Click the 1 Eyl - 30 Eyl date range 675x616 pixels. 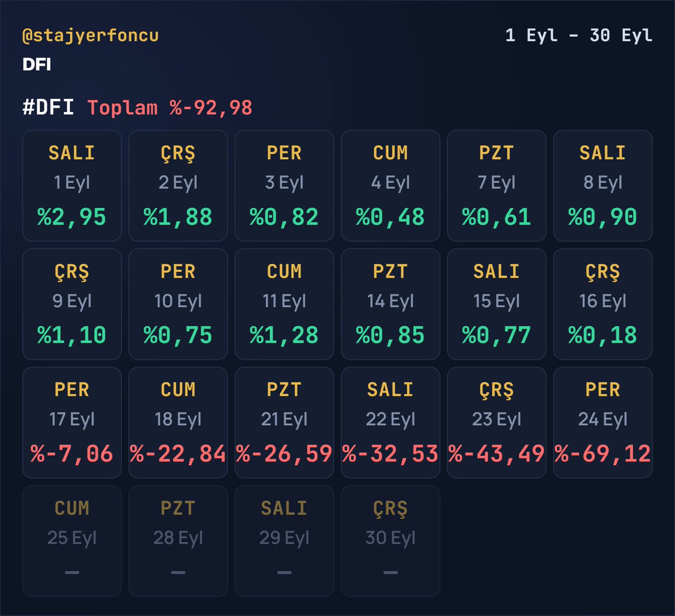(x=578, y=35)
